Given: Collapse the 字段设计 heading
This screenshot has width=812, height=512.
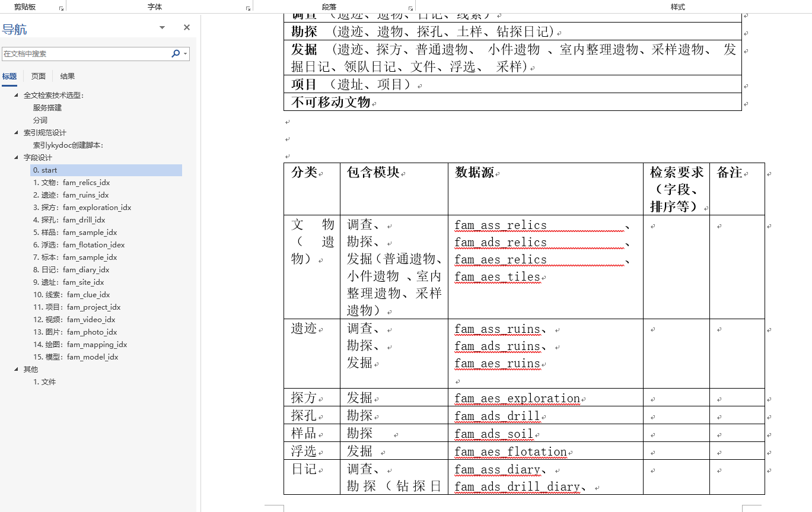Looking at the screenshot, I should coord(17,157).
